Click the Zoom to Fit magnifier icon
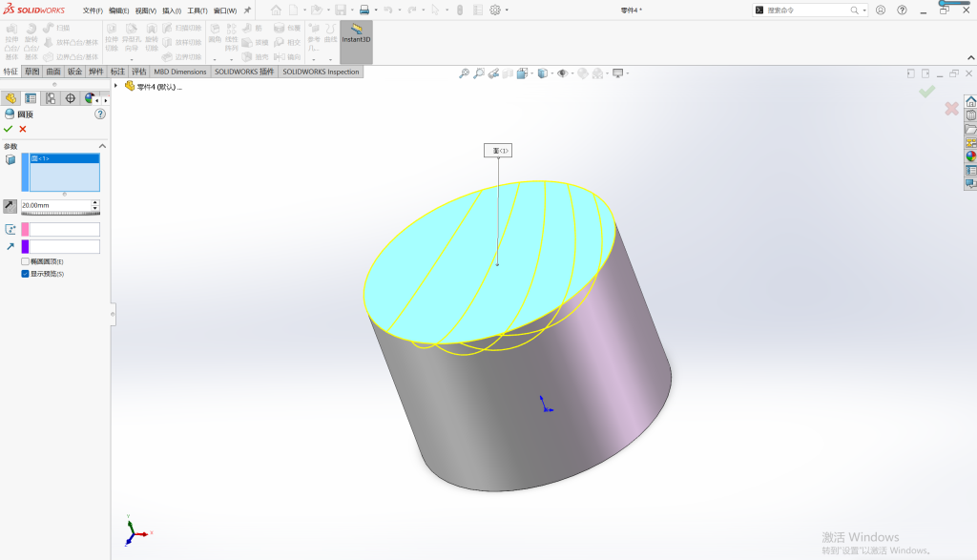Screen dimensions: 977x560 465,73
